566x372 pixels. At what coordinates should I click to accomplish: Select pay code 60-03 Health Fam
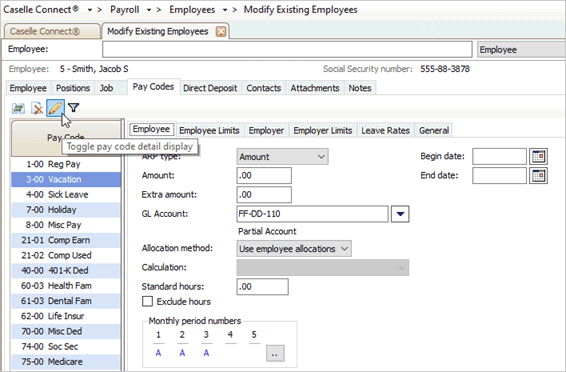pos(66,285)
